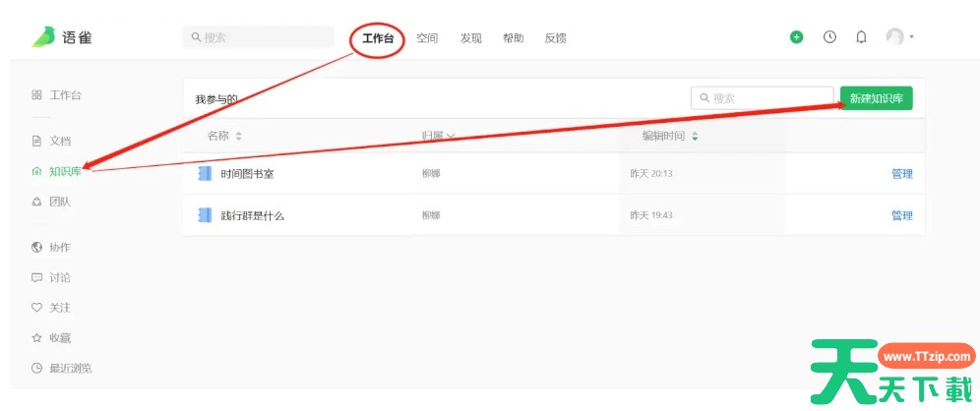980x411 pixels.
Task: Sort by 名称 column
Action: pyautogui.click(x=224, y=136)
